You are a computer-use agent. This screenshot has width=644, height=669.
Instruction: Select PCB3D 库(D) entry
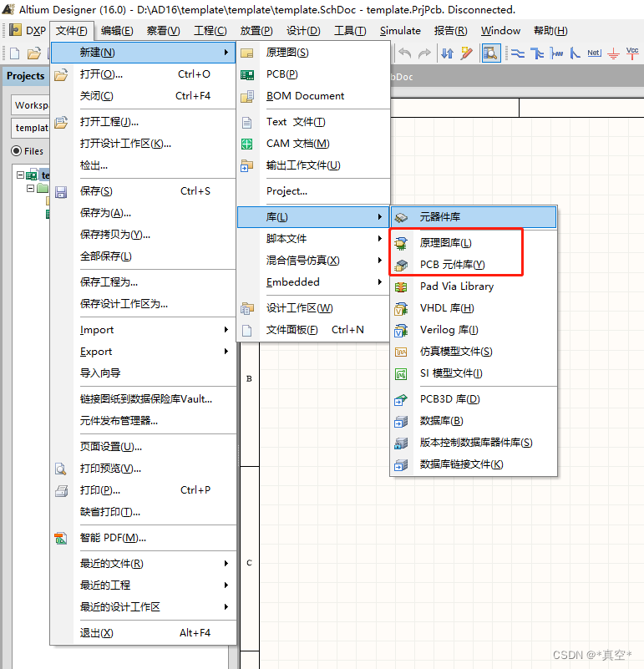[x=474, y=399]
